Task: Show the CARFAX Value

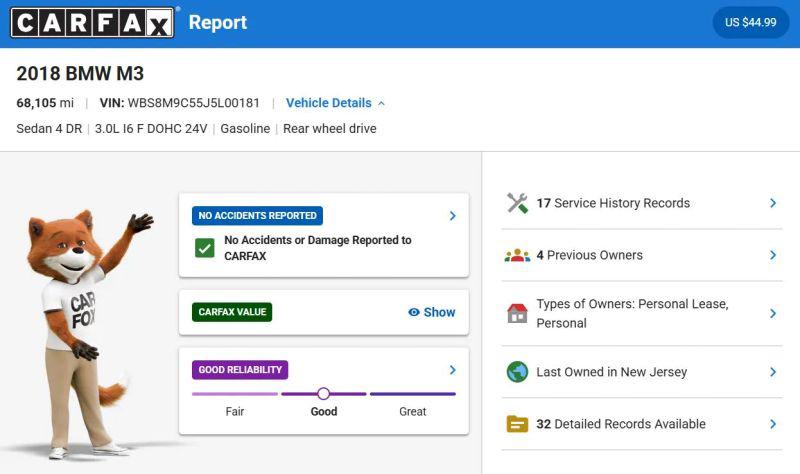Action: point(432,312)
